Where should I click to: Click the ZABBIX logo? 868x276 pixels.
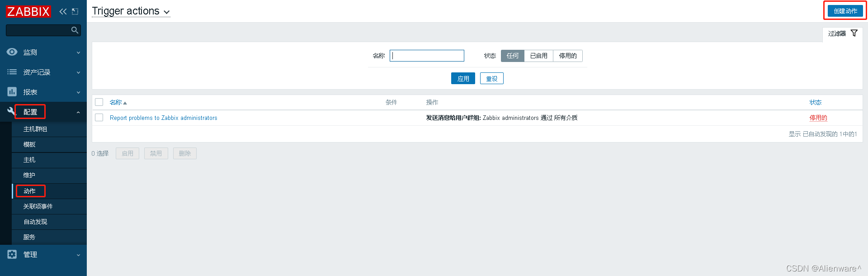[28, 11]
